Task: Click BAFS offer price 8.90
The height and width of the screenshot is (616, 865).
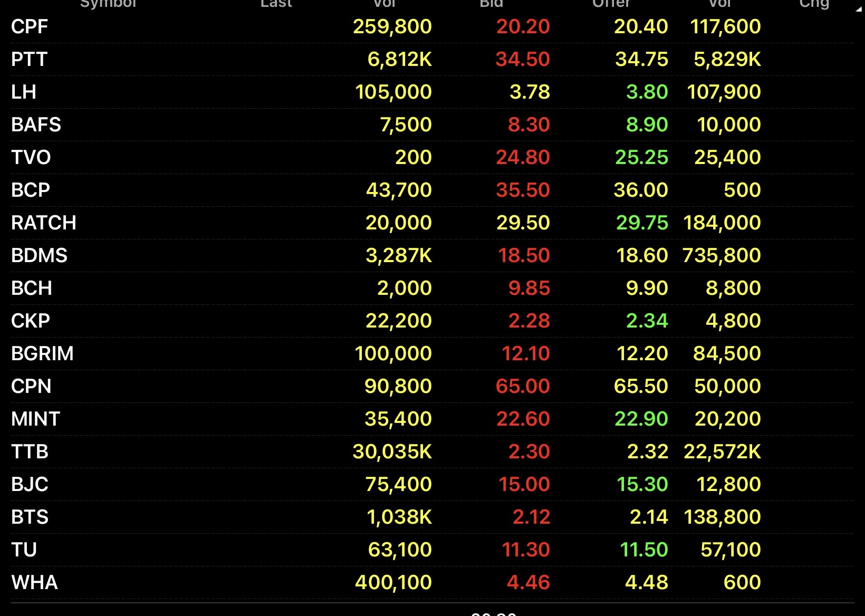Action: 647,124
